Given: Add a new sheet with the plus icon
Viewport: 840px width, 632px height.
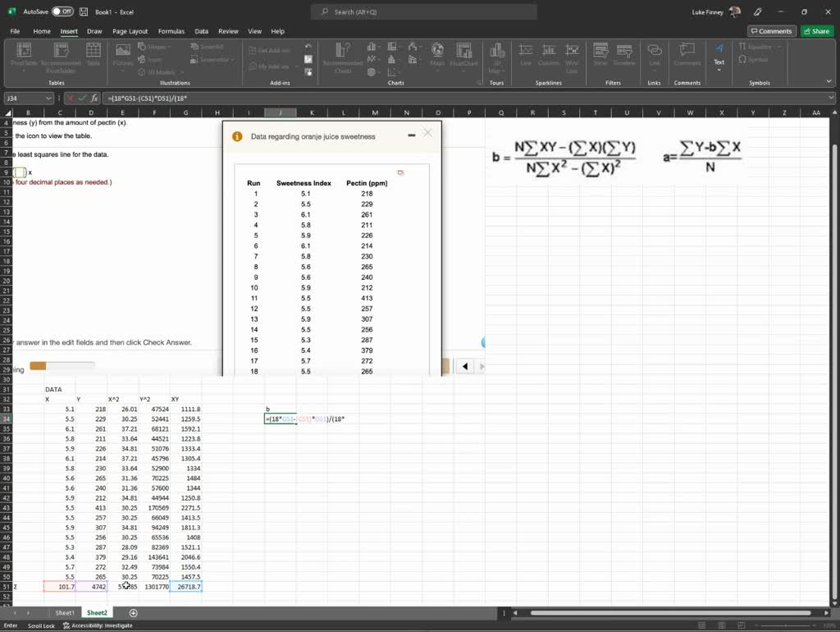Looking at the screenshot, I should tap(134, 612).
